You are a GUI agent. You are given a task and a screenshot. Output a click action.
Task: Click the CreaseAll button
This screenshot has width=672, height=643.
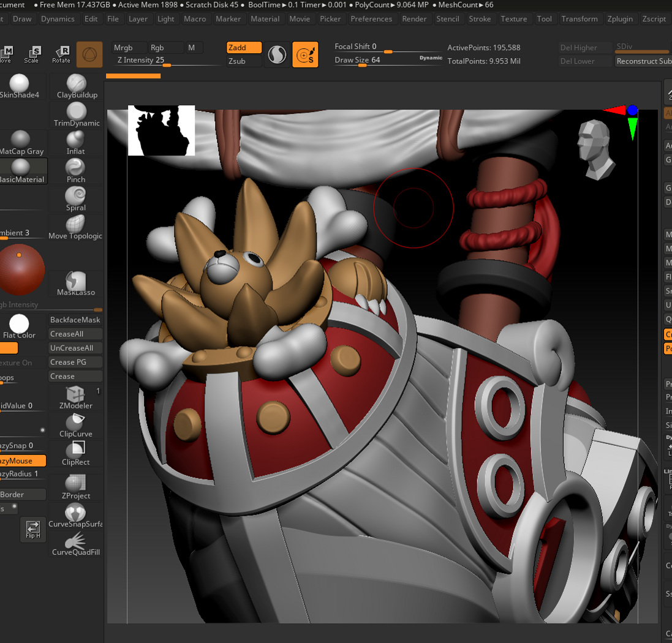coord(75,334)
